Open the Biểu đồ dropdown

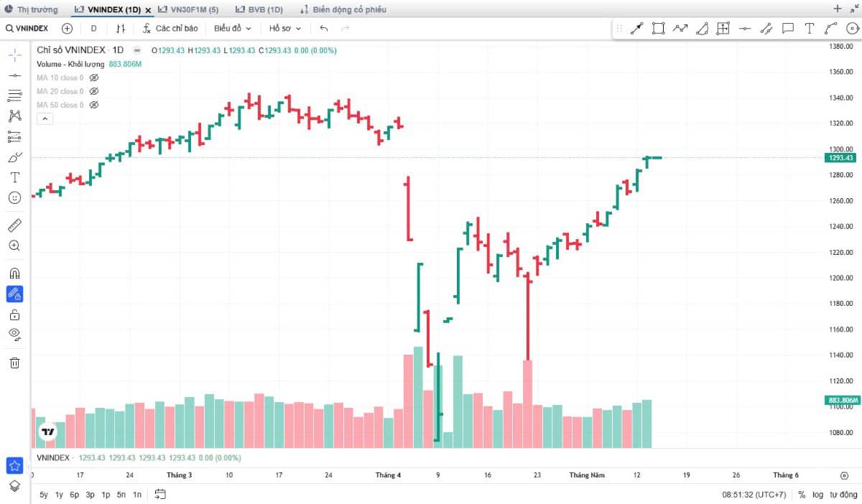233,28
